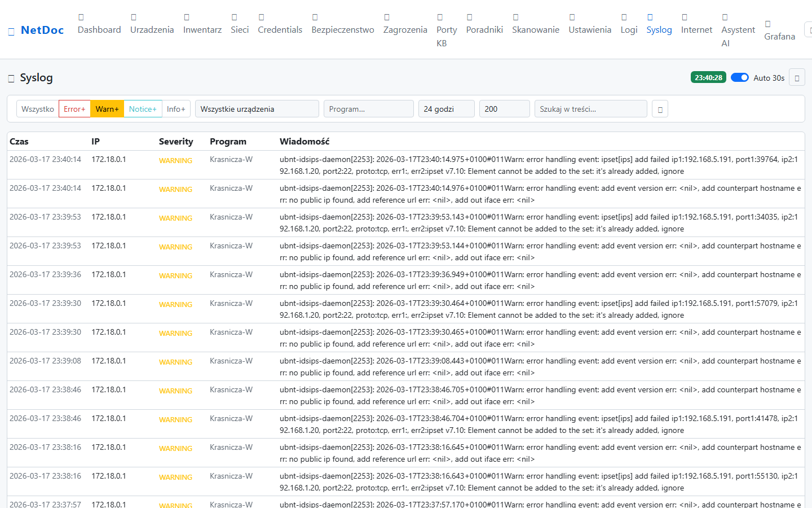The image size is (812, 508).
Task: Click the Info+ severity filter button
Action: [176, 109]
